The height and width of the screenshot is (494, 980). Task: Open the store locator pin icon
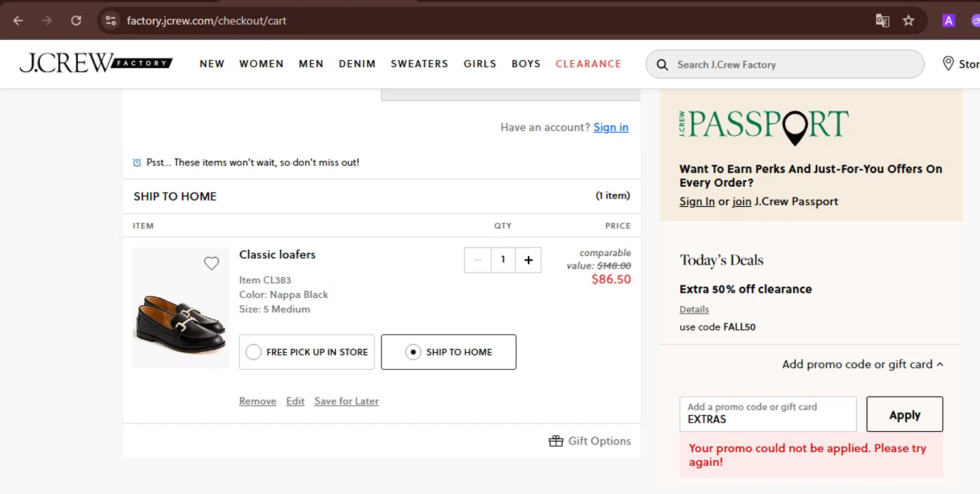coord(948,63)
